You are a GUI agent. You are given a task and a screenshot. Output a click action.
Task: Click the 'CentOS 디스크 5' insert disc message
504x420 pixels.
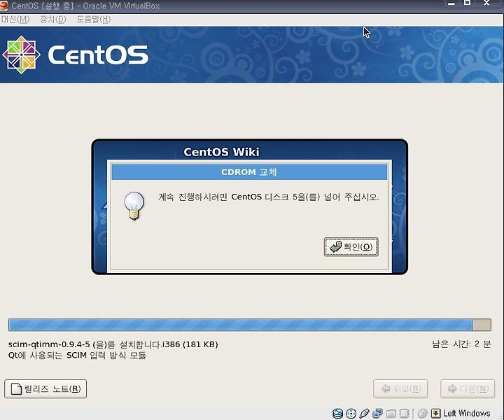[268, 197]
